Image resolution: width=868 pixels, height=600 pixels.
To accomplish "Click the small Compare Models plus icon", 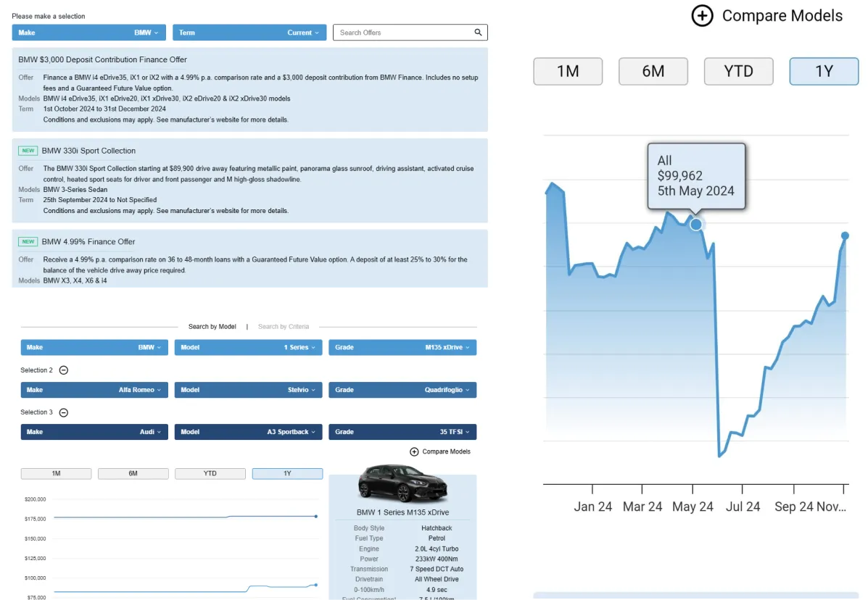I will tap(414, 451).
